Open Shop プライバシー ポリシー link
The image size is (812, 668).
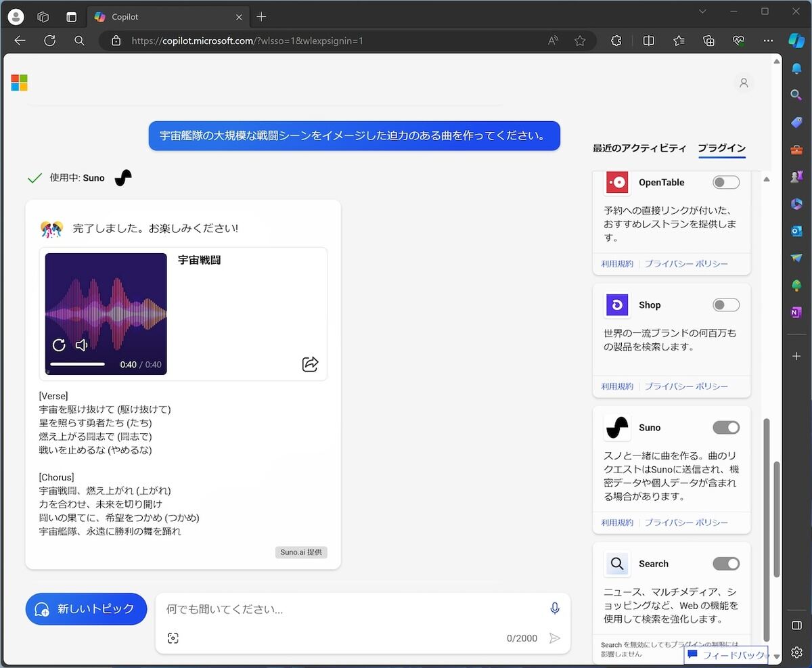[x=686, y=386]
